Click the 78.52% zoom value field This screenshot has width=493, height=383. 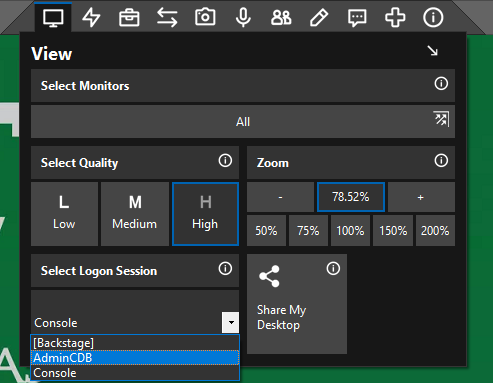click(x=351, y=197)
